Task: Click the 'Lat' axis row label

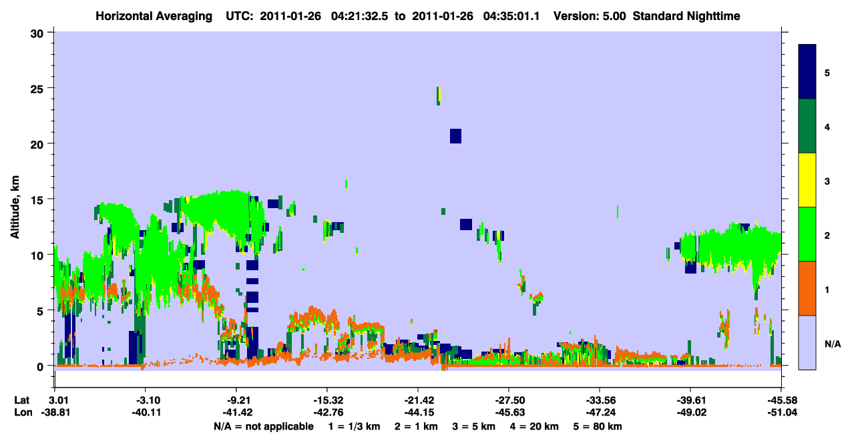Action: 22,400
